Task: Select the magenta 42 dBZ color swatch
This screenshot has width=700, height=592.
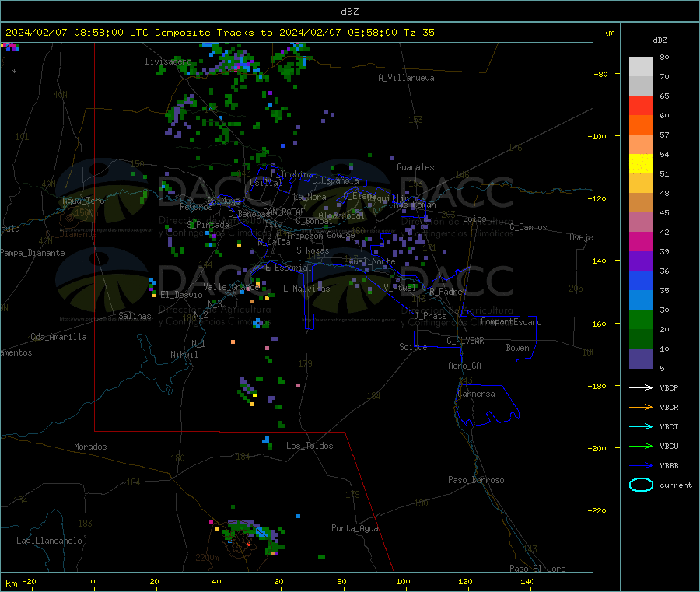Action: tap(641, 241)
